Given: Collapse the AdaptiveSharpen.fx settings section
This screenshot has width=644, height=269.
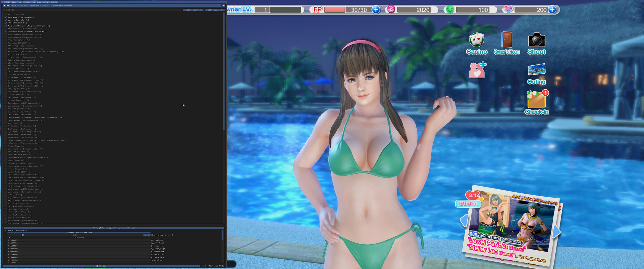Looking at the screenshot, I should click(6, 230).
